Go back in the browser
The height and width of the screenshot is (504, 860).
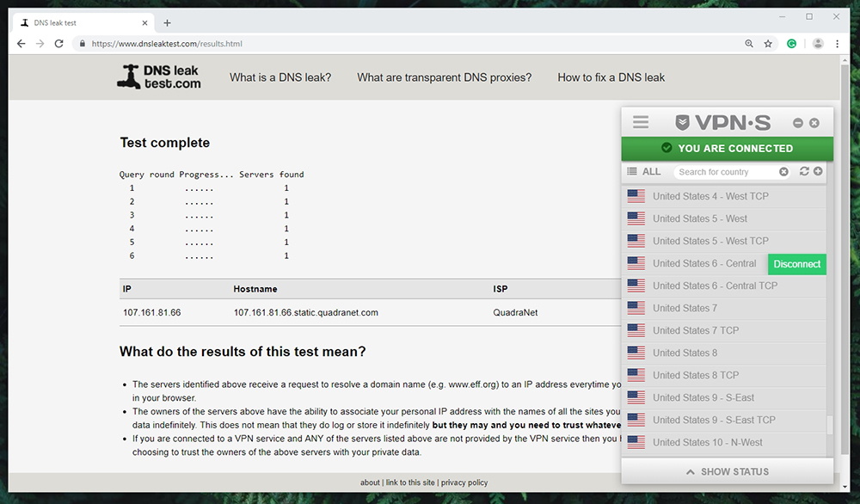pos(21,43)
